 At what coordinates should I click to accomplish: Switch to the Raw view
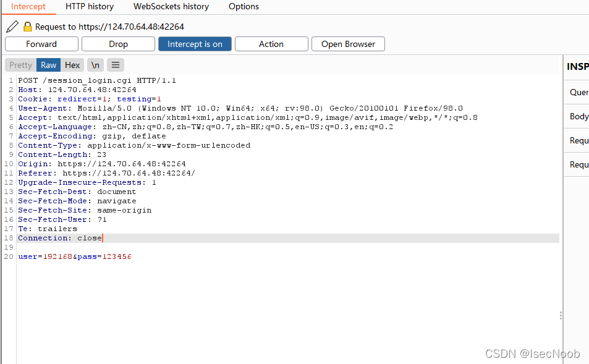(48, 65)
